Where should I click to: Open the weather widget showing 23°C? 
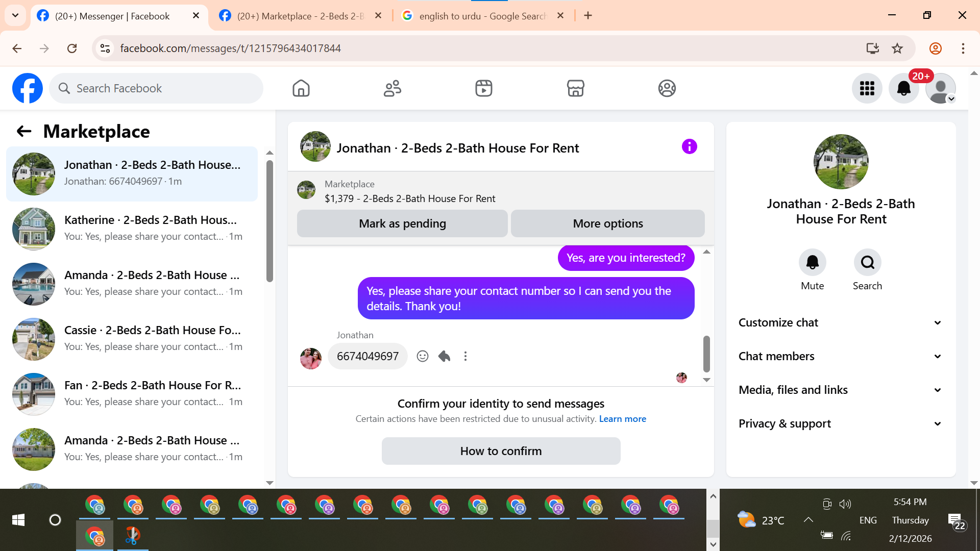(x=761, y=520)
